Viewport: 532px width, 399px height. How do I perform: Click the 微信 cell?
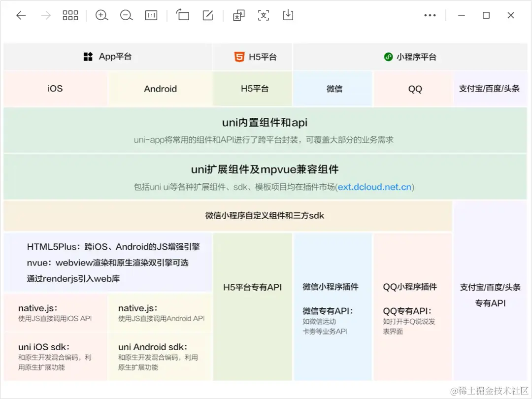point(333,89)
